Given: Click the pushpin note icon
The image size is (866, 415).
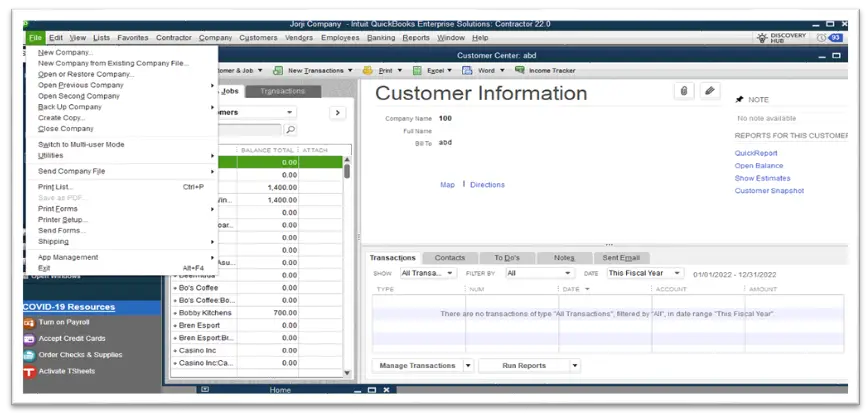Looking at the screenshot, I should click(x=740, y=100).
